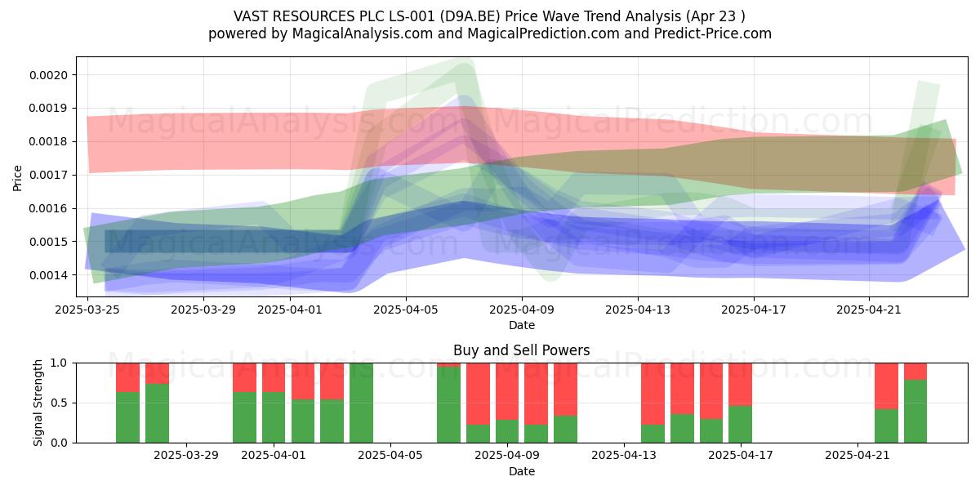The image size is (980, 490).
Task: Click the 'Buy and Sell Powers' subplot title
Action: click(x=522, y=350)
